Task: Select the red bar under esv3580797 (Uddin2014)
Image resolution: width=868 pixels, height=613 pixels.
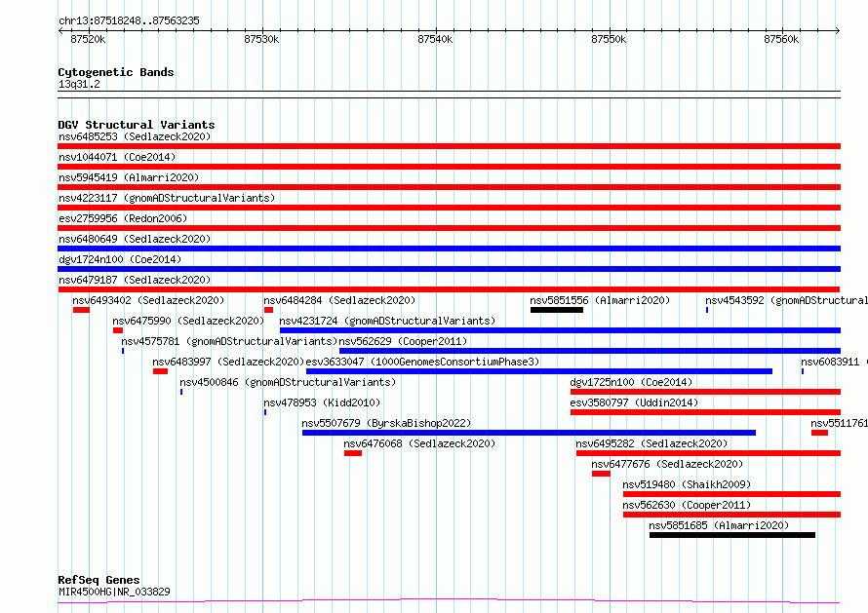Action: coord(706,412)
